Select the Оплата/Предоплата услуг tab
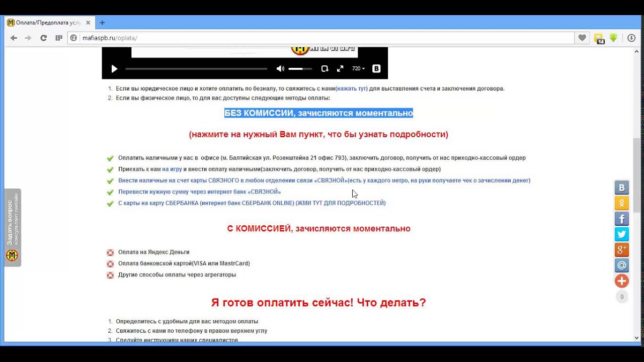The height and width of the screenshot is (362, 644). (x=49, y=23)
